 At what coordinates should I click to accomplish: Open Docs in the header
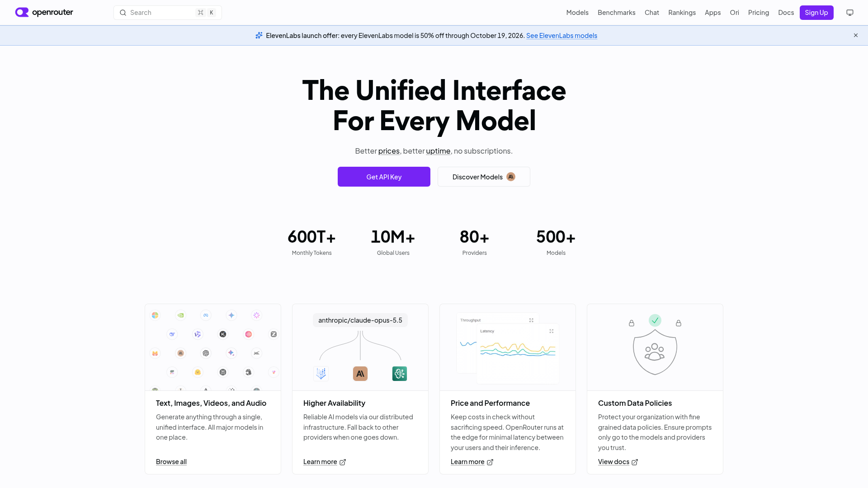786,13
